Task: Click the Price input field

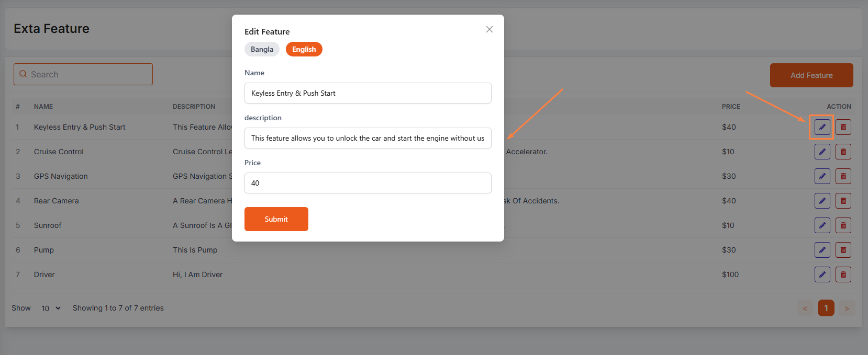Action: click(x=368, y=183)
